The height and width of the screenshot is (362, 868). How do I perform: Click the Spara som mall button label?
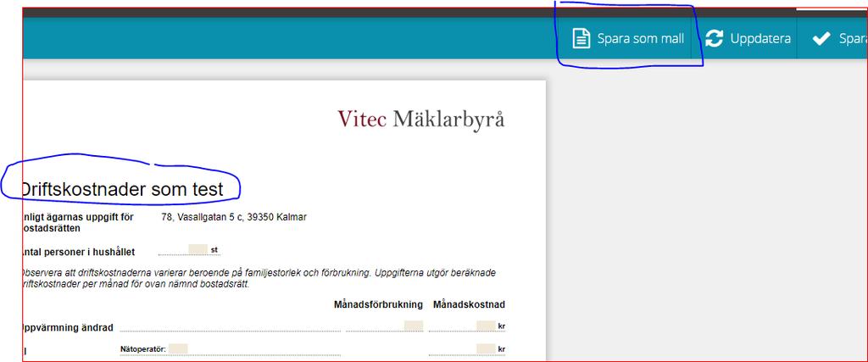click(x=641, y=39)
